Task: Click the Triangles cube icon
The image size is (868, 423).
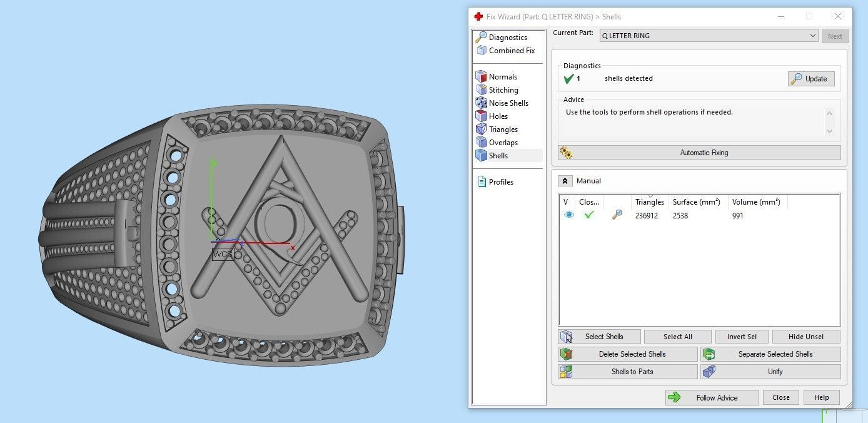Action: click(481, 129)
